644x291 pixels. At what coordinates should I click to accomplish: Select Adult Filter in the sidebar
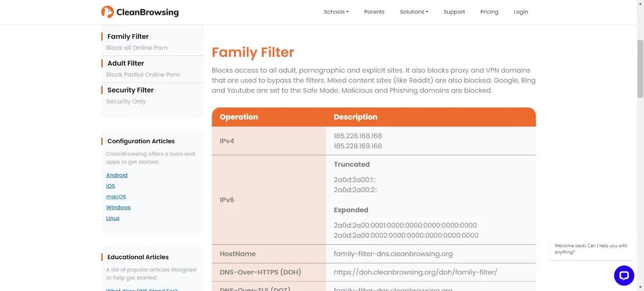pos(126,63)
